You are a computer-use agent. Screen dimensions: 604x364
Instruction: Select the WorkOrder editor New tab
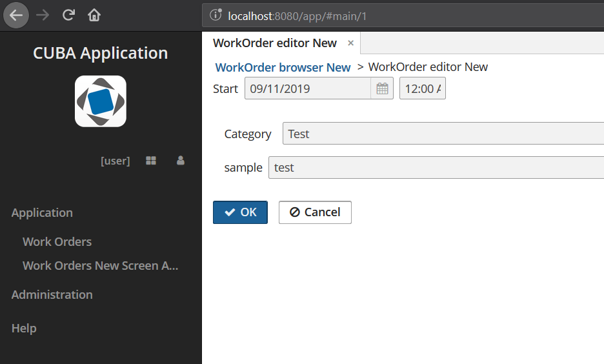click(275, 43)
